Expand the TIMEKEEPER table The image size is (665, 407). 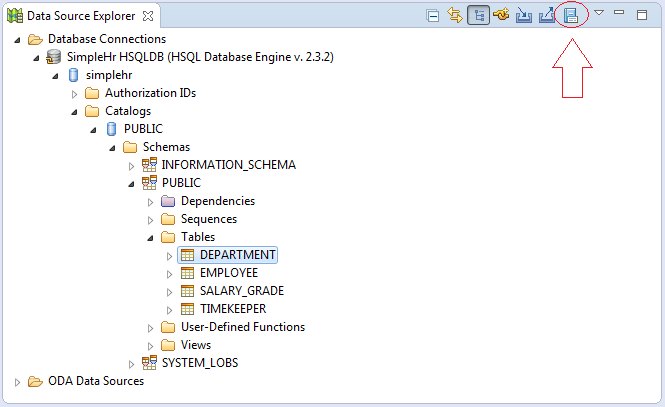click(x=169, y=311)
